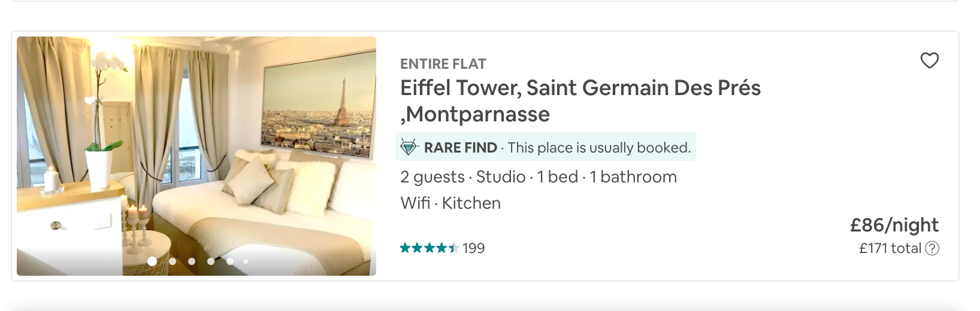The height and width of the screenshot is (311, 980).
Task: Select the last small carousel dot
Action: click(246, 261)
